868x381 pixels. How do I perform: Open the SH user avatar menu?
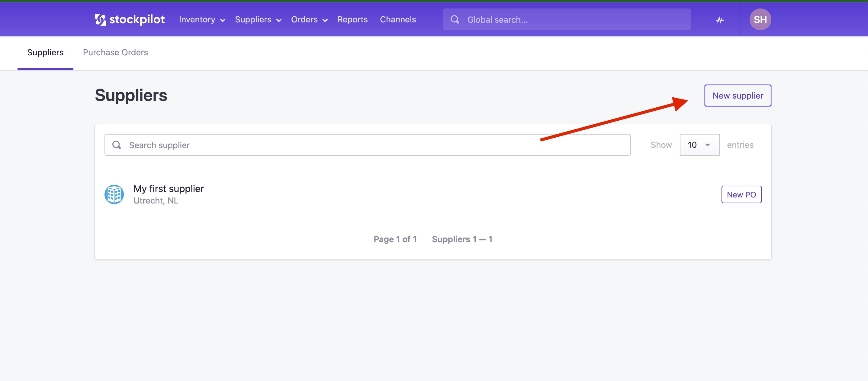click(760, 20)
